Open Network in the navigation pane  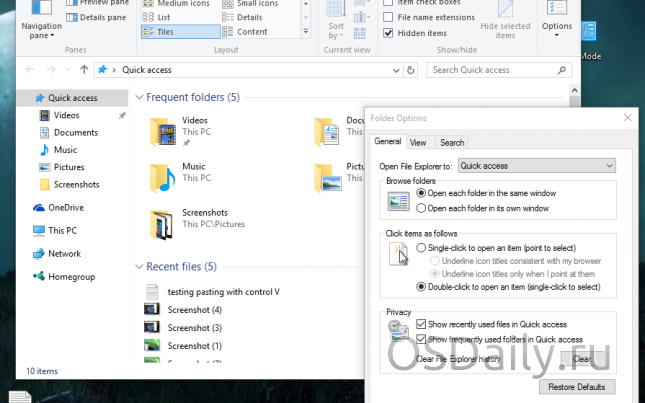(64, 254)
